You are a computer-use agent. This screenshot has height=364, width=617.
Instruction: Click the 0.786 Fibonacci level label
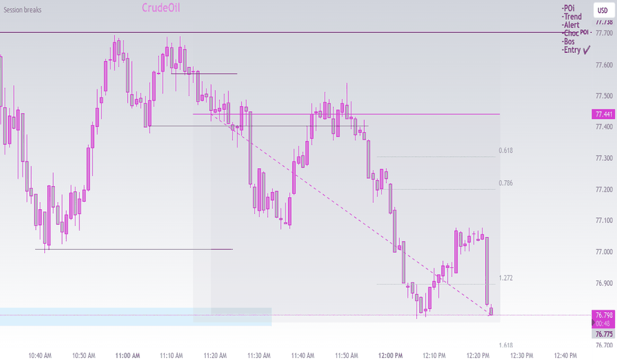506,183
